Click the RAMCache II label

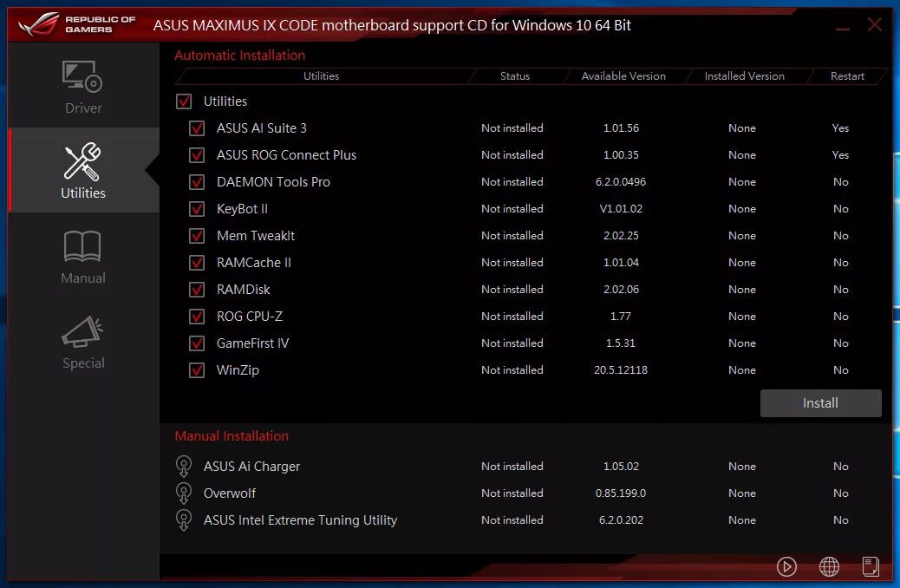tap(254, 263)
